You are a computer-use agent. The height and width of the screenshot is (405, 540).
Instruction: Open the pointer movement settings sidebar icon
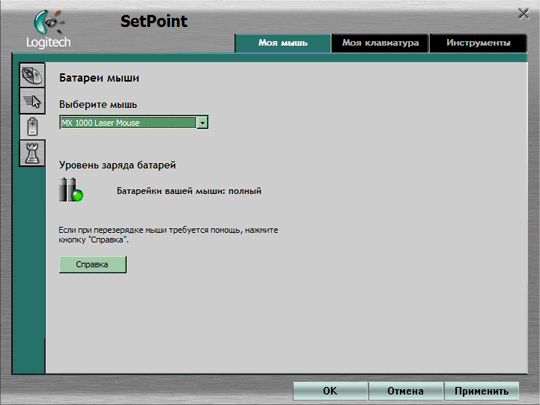(x=32, y=101)
